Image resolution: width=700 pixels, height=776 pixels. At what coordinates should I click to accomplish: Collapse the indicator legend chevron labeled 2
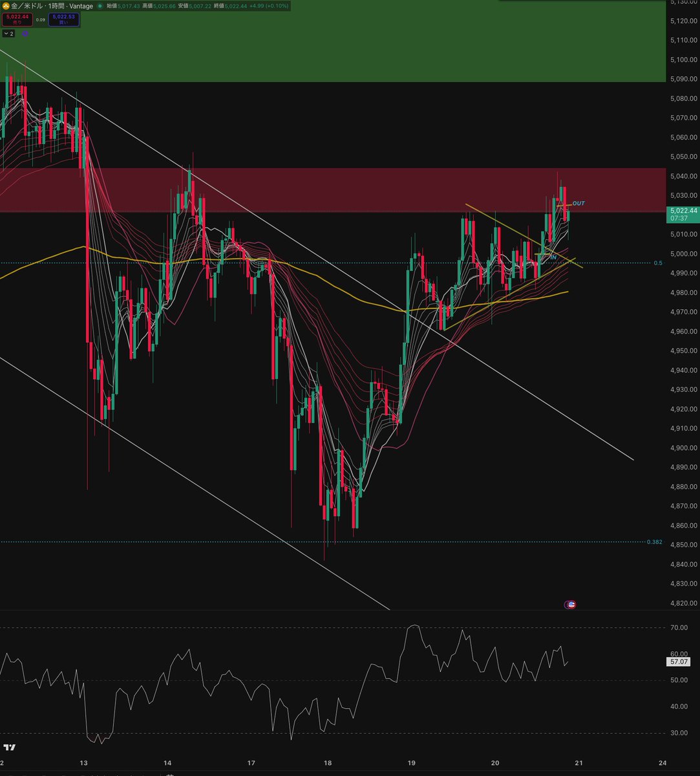[8, 33]
